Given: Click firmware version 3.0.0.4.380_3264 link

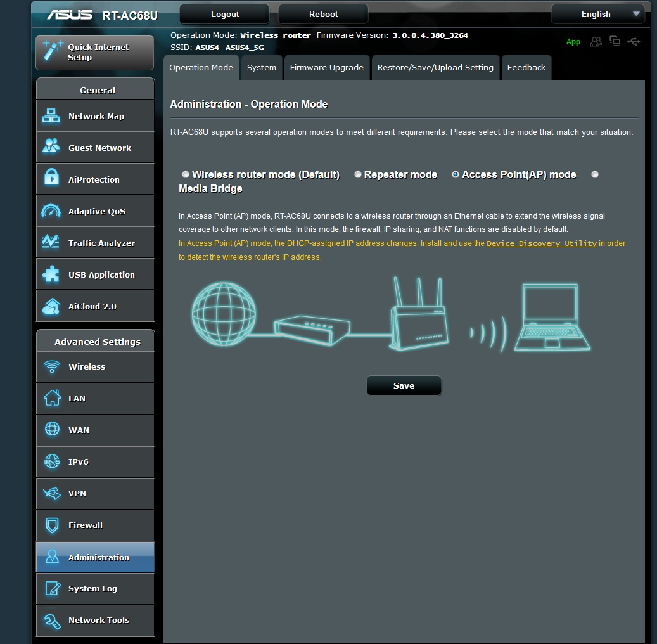Looking at the screenshot, I should coord(430,35).
